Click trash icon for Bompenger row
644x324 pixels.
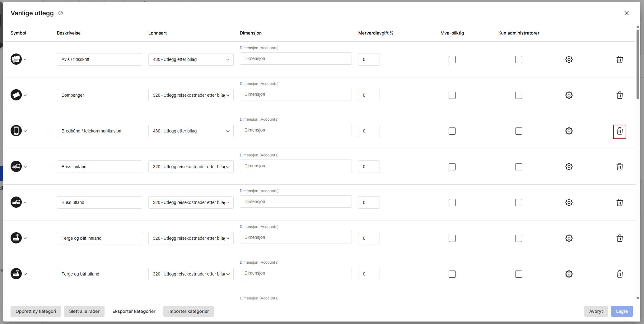[x=619, y=95]
